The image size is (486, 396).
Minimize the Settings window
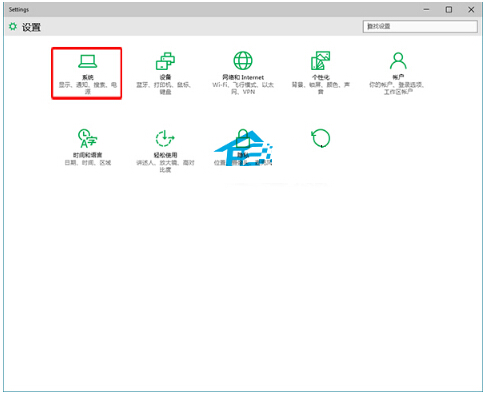click(426, 10)
